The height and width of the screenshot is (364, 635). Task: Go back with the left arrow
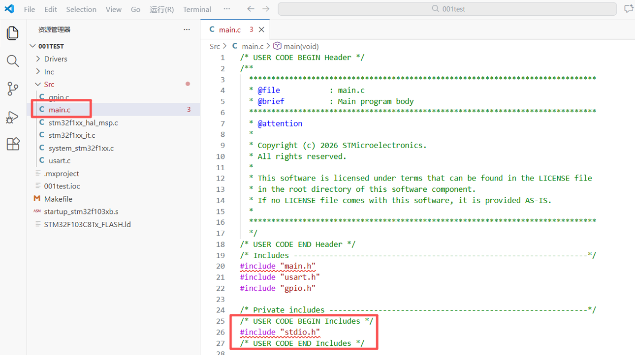pos(251,9)
